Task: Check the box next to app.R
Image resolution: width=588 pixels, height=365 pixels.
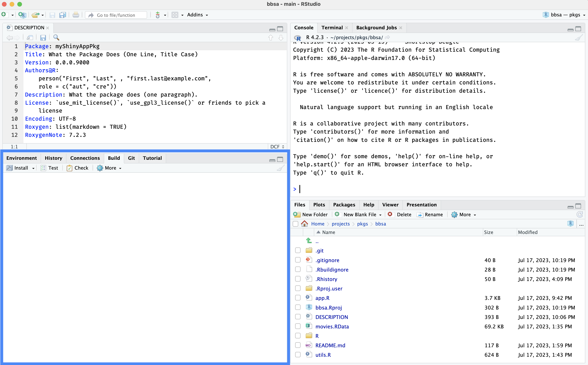Action: coord(298,298)
